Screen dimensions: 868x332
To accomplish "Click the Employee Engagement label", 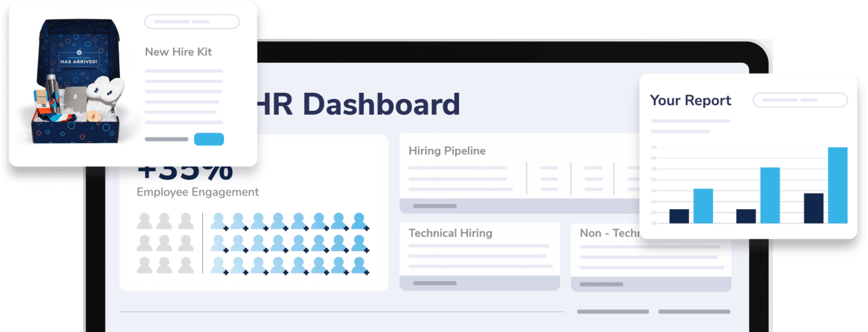I will (x=198, y=192).
